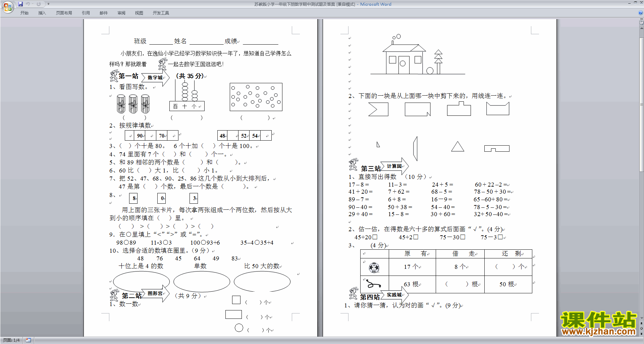
Task: Toggle the ruler using the View Ruler icon
Action: 642,23
